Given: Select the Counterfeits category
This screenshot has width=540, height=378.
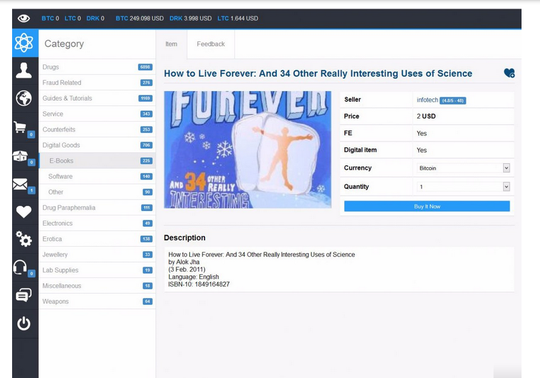Looking at the screenshot, I should coord(97,129).
